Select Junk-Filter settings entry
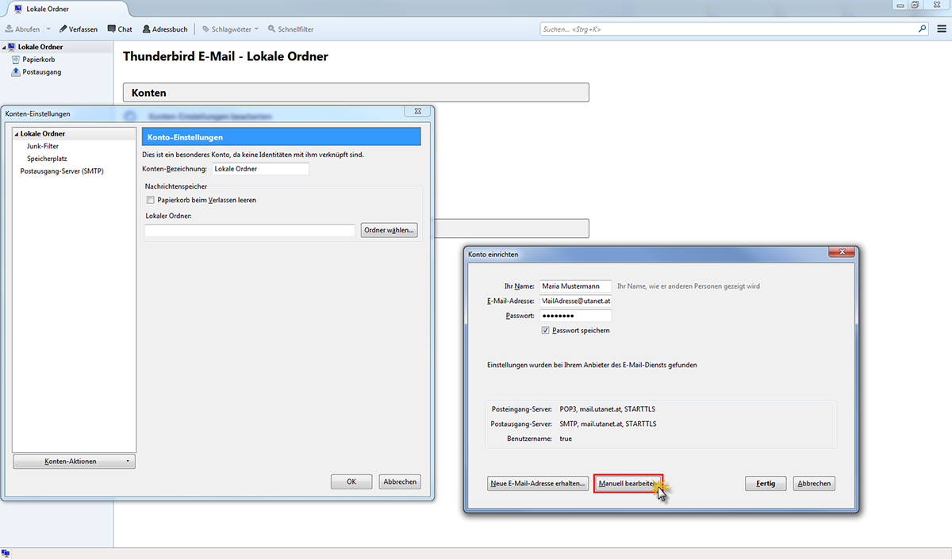The width and height of the screenshot is (952, 560). click(x=43, y=147)
